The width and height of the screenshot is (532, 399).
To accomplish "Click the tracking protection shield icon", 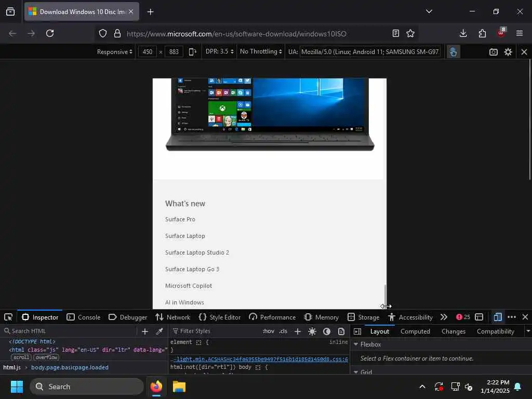I will pos(103,33).
